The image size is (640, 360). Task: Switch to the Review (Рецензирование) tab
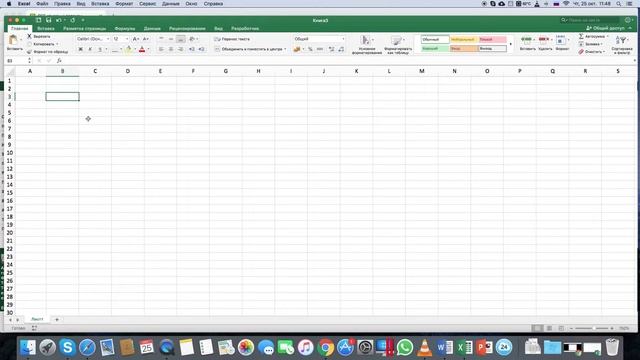187,29
